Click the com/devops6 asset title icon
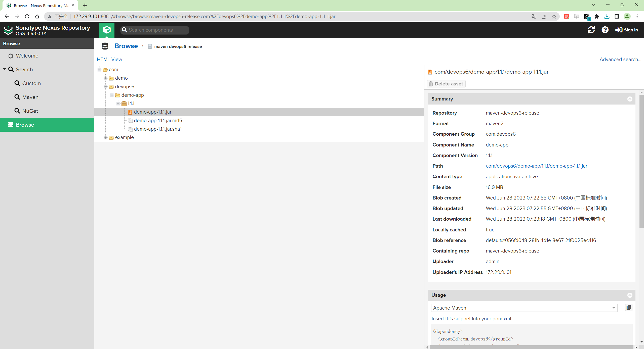Image resolution: width=644 pixels, height=349 pixels. point(430,72)
